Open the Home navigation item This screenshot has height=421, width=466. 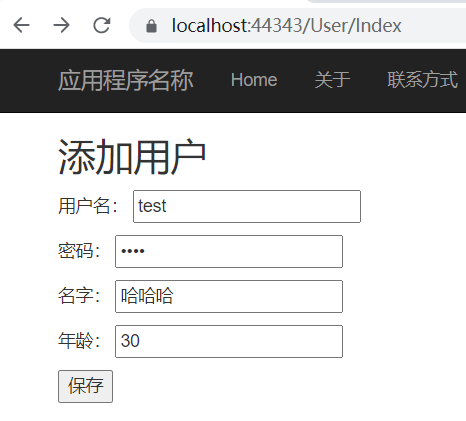click(254, 80)
